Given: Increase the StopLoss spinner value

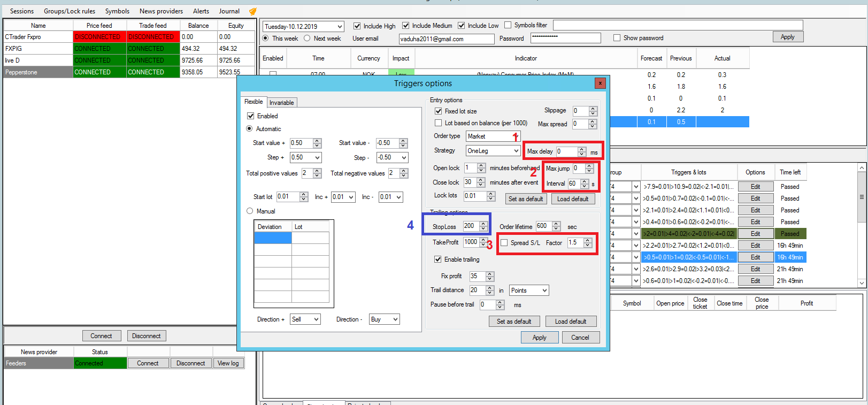Looking at the screenshot, I should [x=483, y=224].
